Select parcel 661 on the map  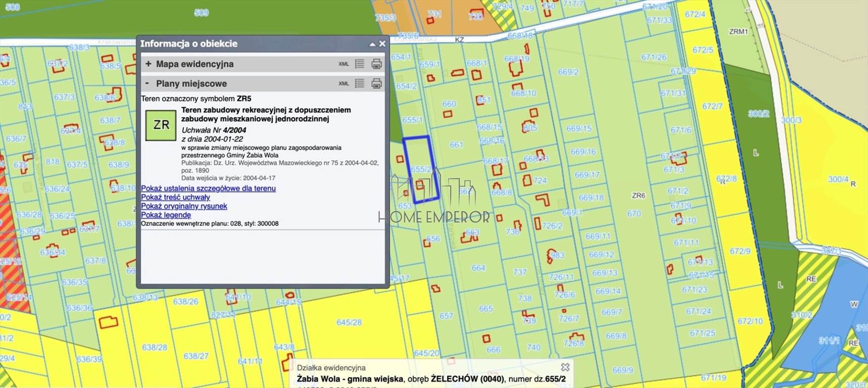[x=456, y=145]
